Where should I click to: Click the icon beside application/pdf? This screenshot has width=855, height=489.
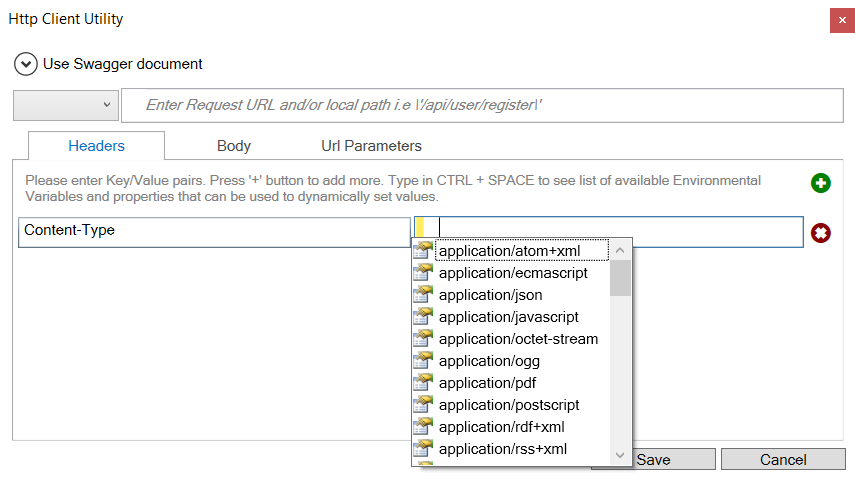[x=423, y=383]
